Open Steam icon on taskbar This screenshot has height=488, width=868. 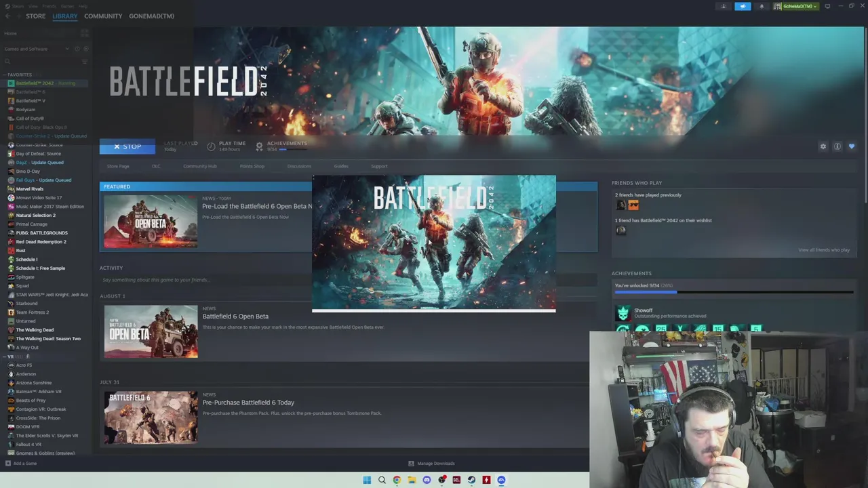[x=471, y=480]
